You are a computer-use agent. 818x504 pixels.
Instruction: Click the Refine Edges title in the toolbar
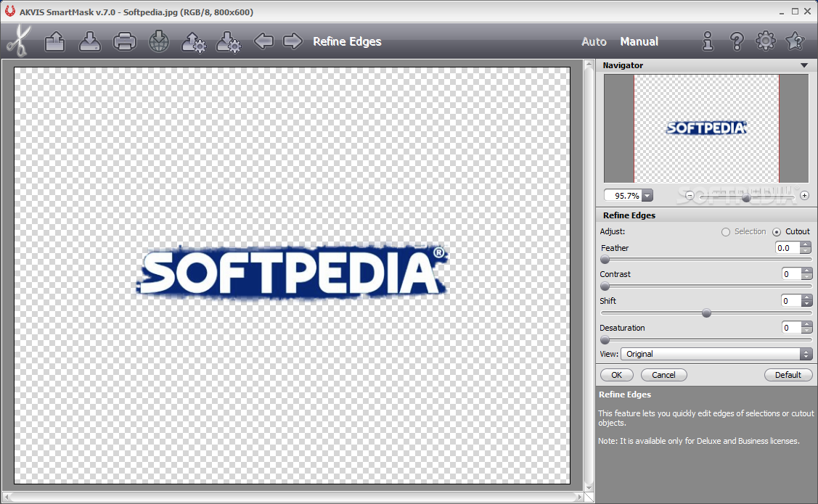coord(347,41)
